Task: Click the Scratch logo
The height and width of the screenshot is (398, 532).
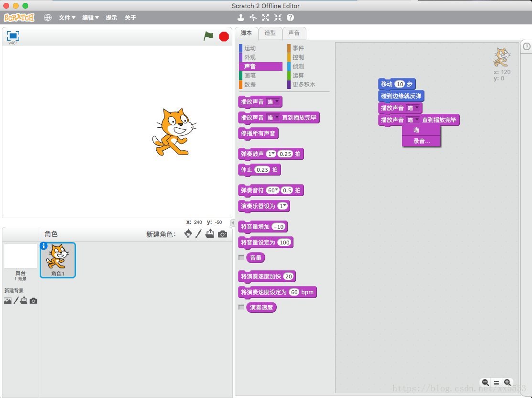Action: [x=19, y=17]
